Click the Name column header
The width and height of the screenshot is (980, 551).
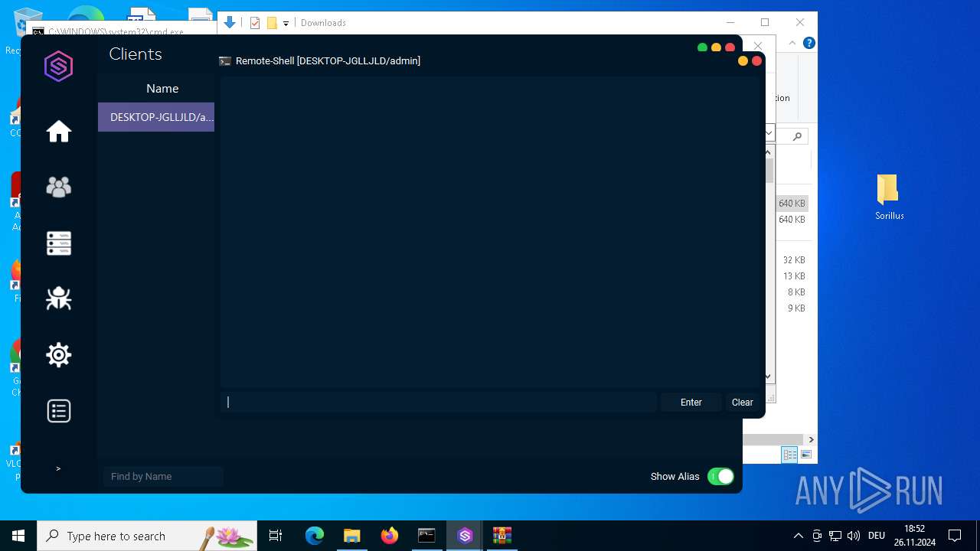(x=162, y=89)
